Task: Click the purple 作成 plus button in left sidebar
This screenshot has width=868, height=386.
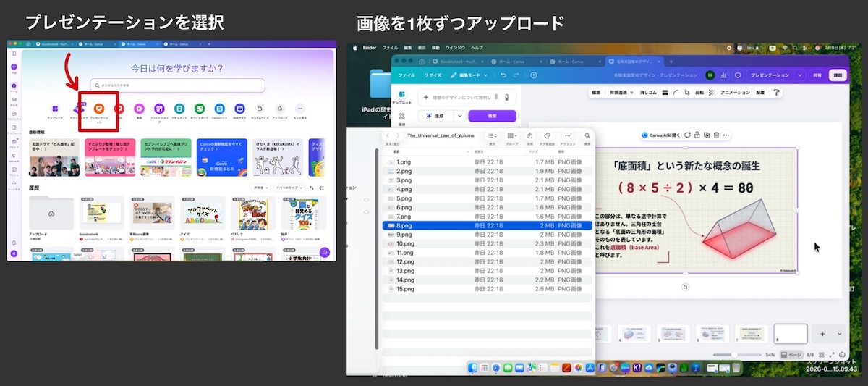Action: pos(14,67)
